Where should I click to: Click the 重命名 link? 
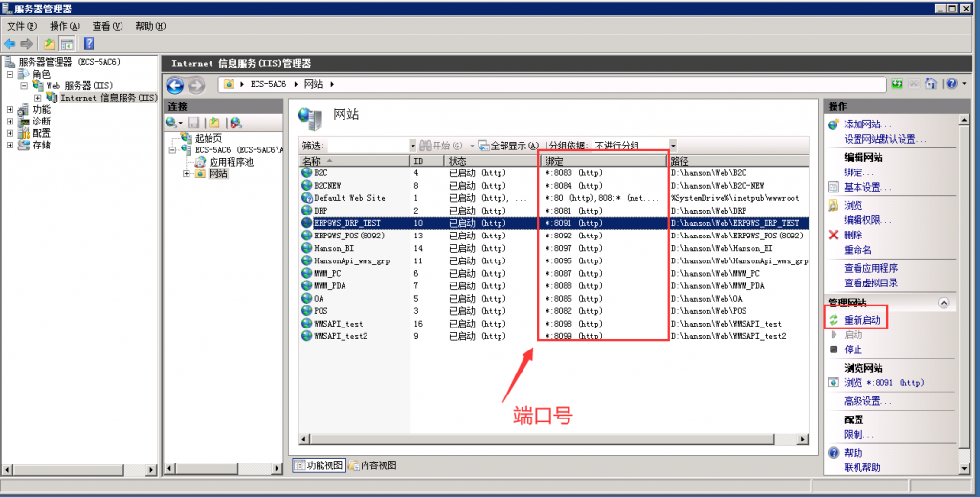857,249
